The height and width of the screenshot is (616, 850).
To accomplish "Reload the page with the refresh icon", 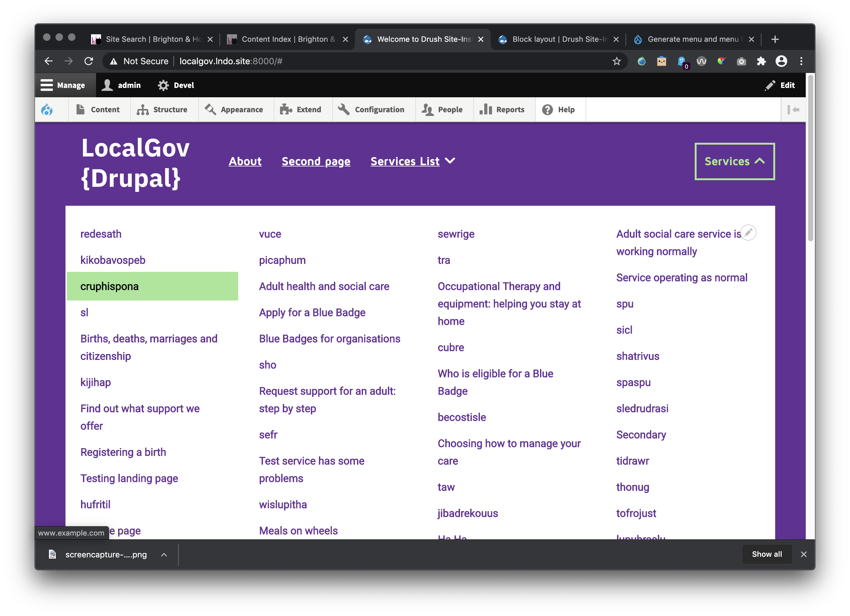I will 89,61.
